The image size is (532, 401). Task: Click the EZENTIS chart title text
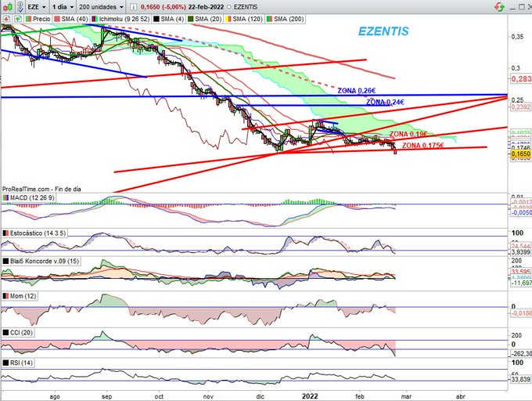(383, 31)
